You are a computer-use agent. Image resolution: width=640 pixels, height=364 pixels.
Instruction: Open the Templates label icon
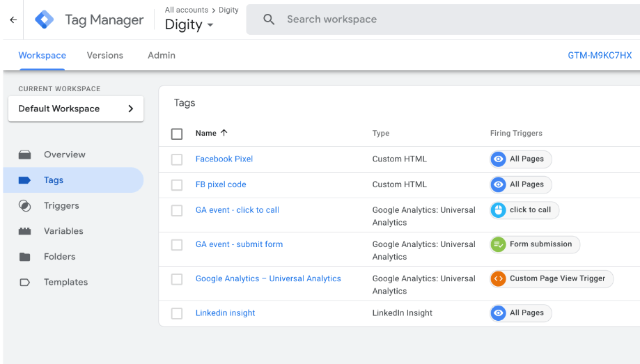[25, 283]
